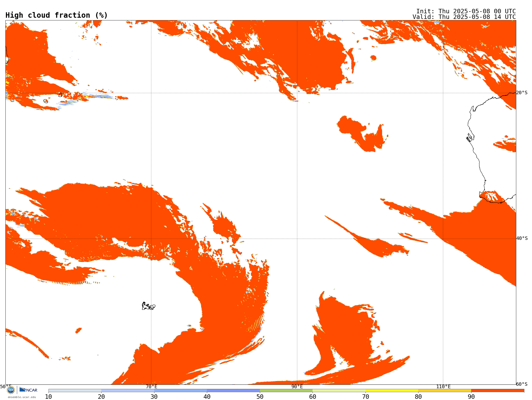Click the colorbar tick label 90
Image resolution: width=532 pixels, height=400 pixels.
tap(471, 397)
